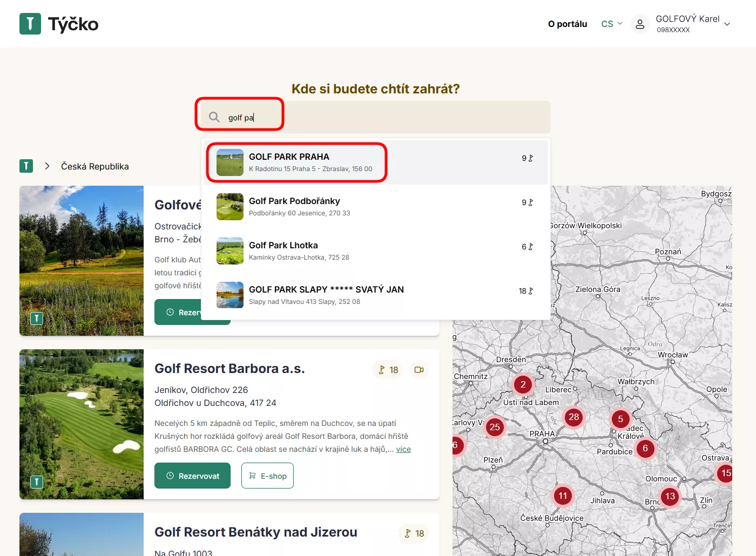
Task: Select Golf Park Lhotka suggestion
Action: (x=375, y=251)
